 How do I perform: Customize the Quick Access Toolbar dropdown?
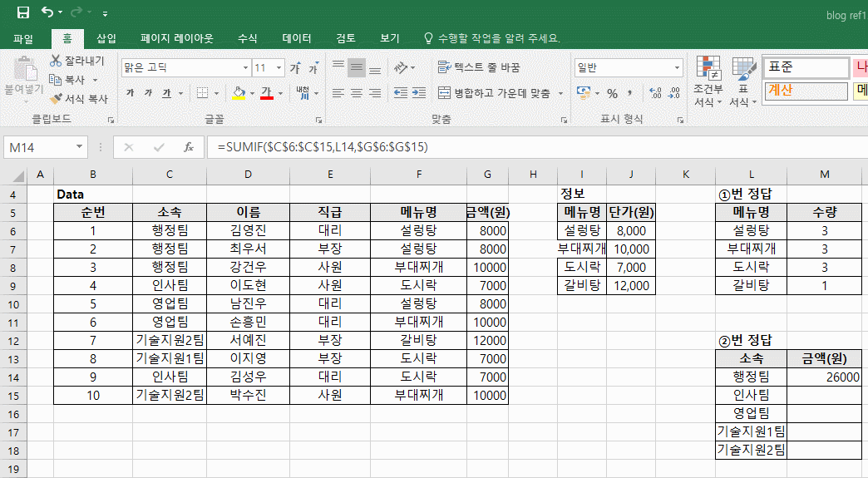point(106,13)
